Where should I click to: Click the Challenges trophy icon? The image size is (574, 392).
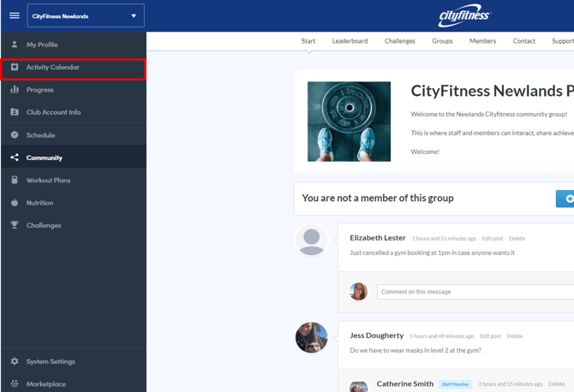[15, 226]
